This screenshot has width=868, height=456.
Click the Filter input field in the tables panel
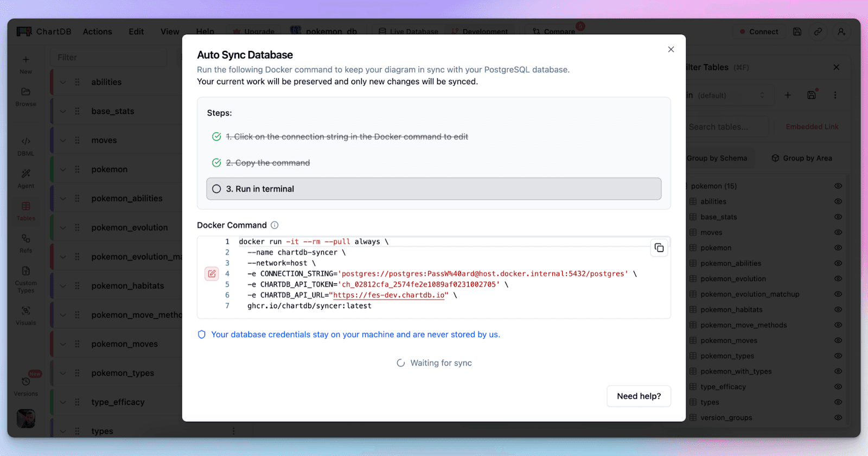[x=108, y=58]
